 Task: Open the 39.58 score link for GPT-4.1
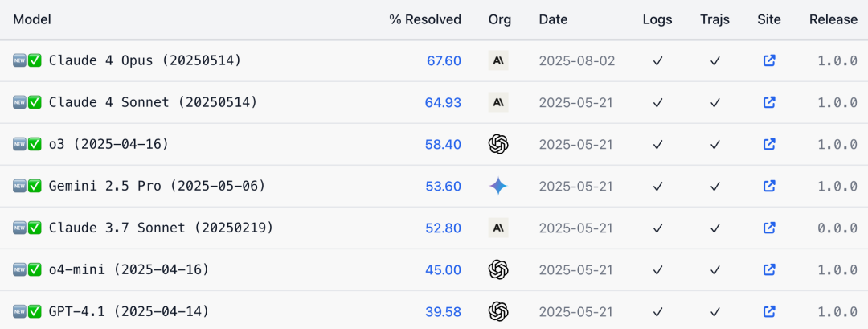[x=444, y=312]
